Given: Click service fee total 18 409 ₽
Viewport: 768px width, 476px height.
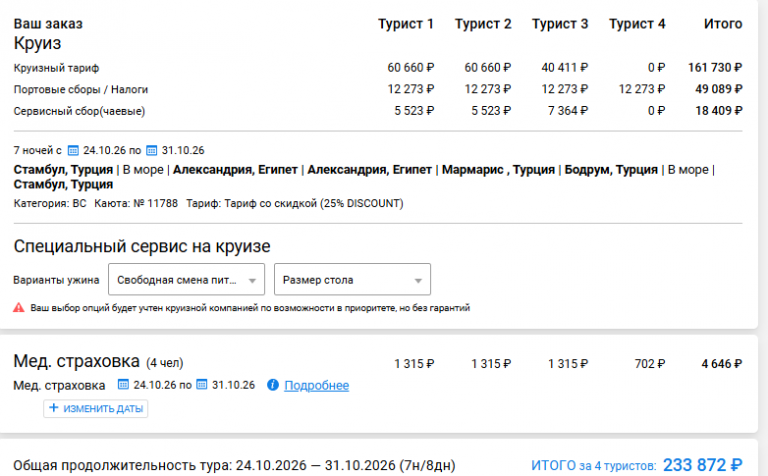Looking at the screenshot, I should pos(719,111).
